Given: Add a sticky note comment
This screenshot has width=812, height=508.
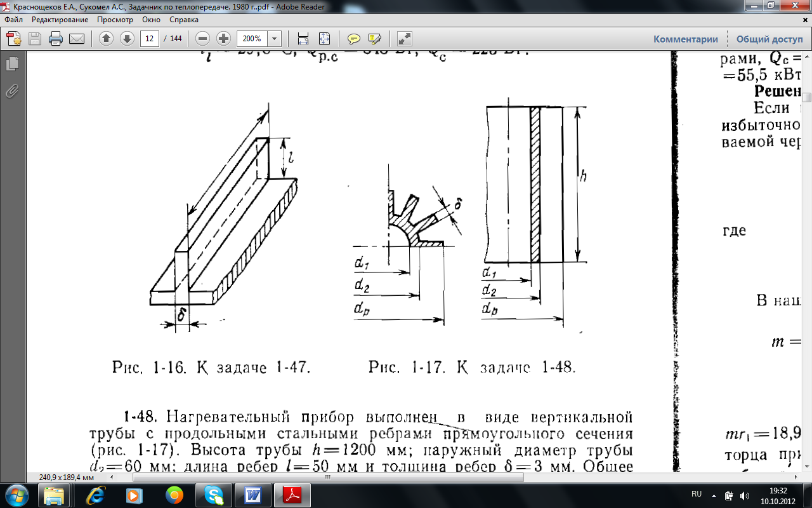Looking at the screenshot, I should (353, 39).
